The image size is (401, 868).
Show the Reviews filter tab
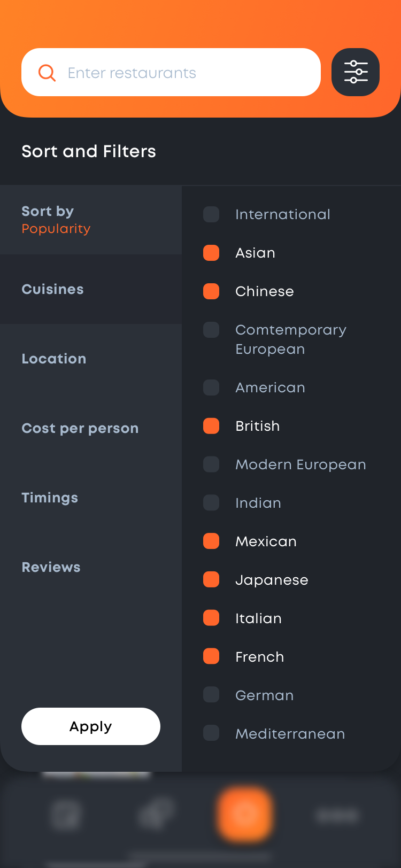click(x=91, y=567)
